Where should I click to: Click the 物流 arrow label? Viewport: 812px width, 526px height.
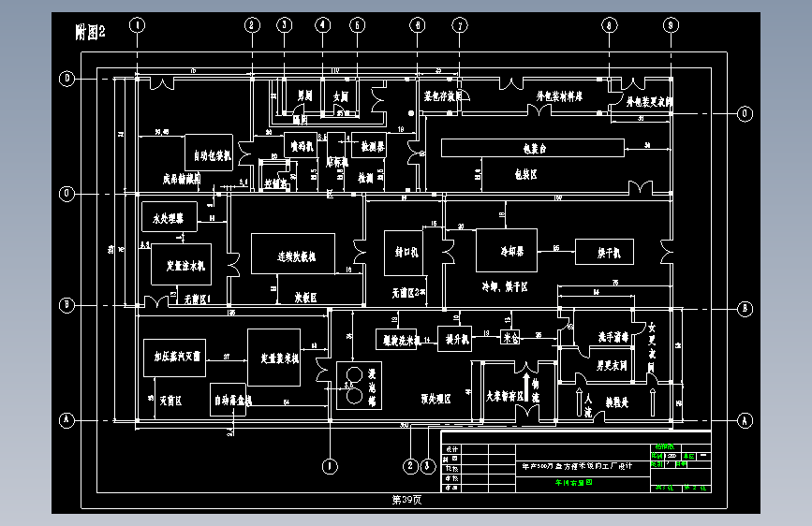click(536, 391)
